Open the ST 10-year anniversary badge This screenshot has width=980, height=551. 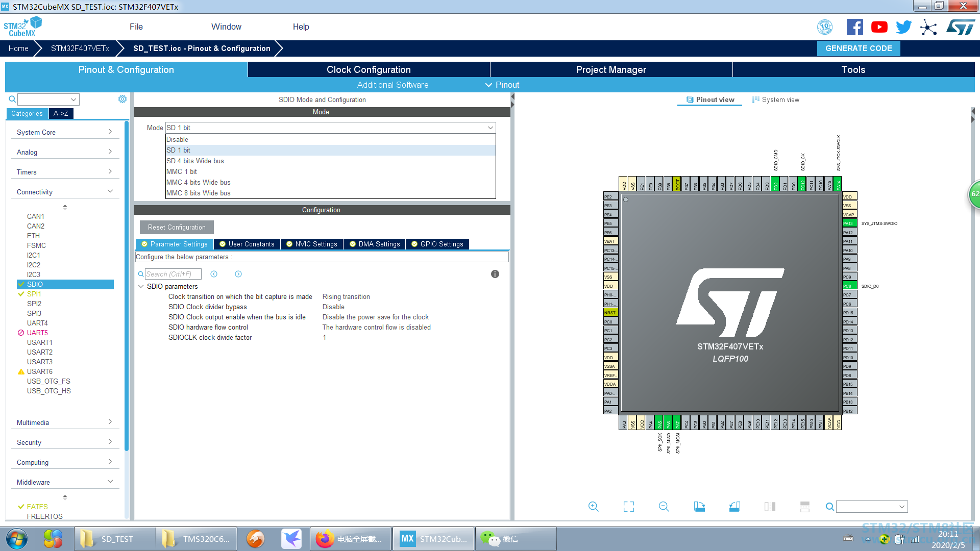pyautogui.click(x=825, y=27)
